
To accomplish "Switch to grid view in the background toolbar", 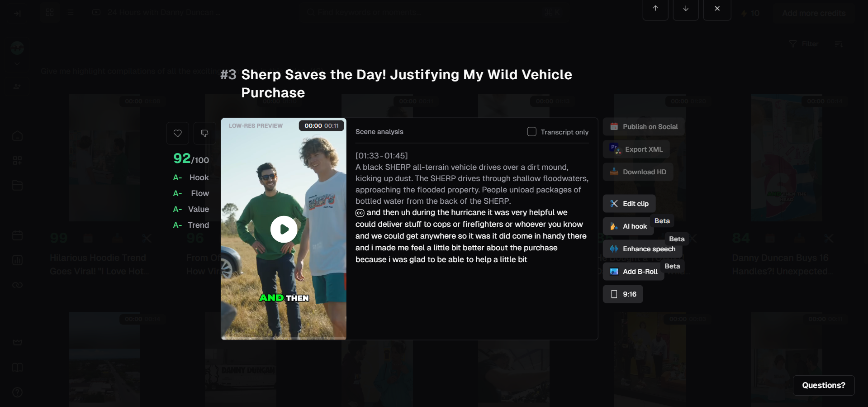I will (x=50, y=12).
